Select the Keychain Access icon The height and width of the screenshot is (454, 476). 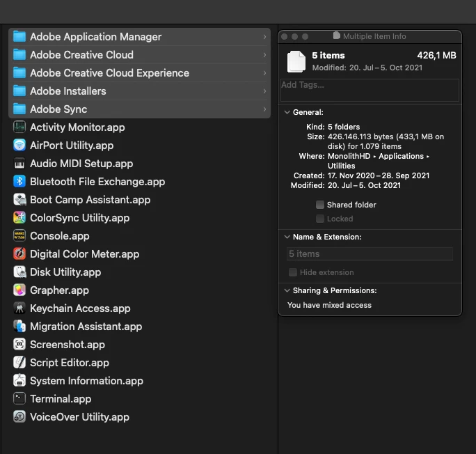[x=19, y=308]
